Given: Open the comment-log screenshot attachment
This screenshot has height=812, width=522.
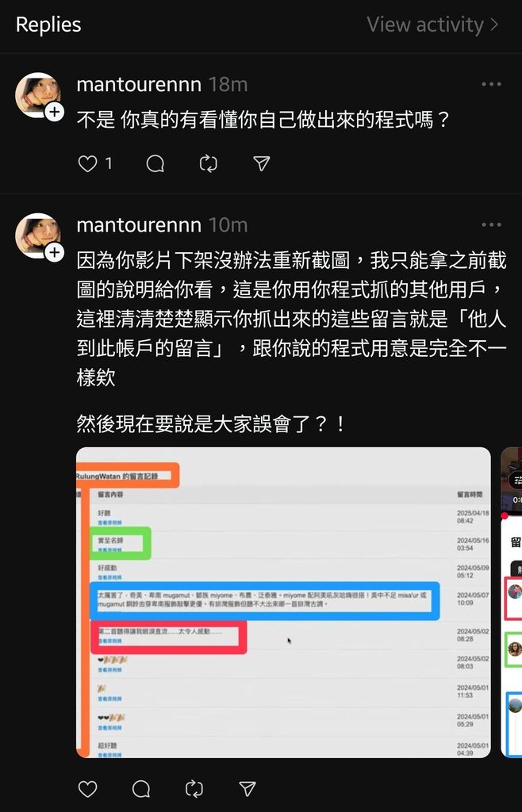Looking at the screenshot, I should pyautogui.click(x=283, y=603).
